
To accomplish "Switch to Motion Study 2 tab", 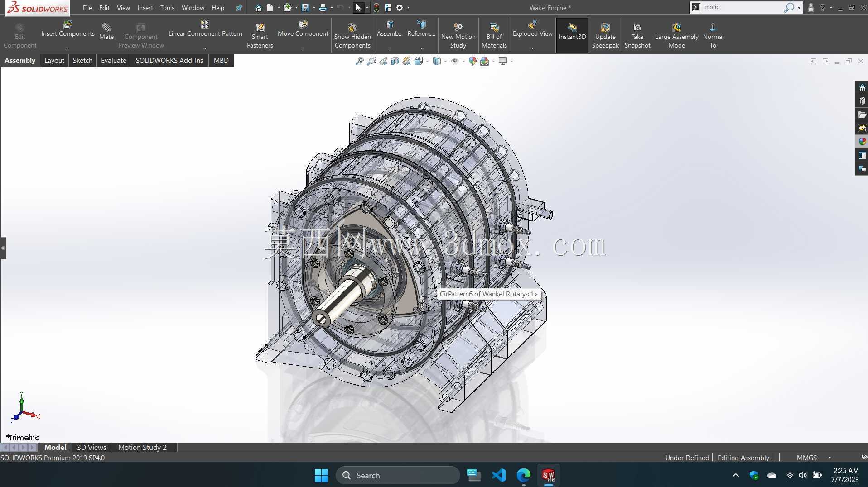I will pos(142,447).
